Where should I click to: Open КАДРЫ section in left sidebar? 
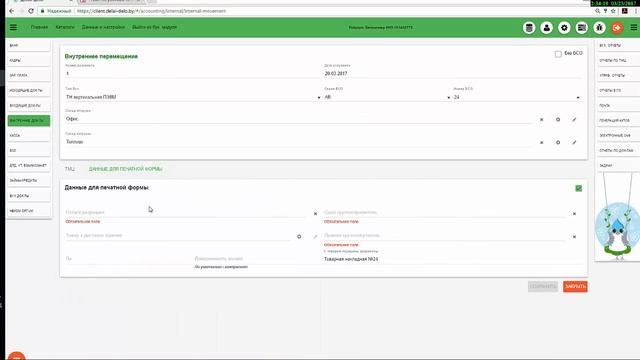29,60
